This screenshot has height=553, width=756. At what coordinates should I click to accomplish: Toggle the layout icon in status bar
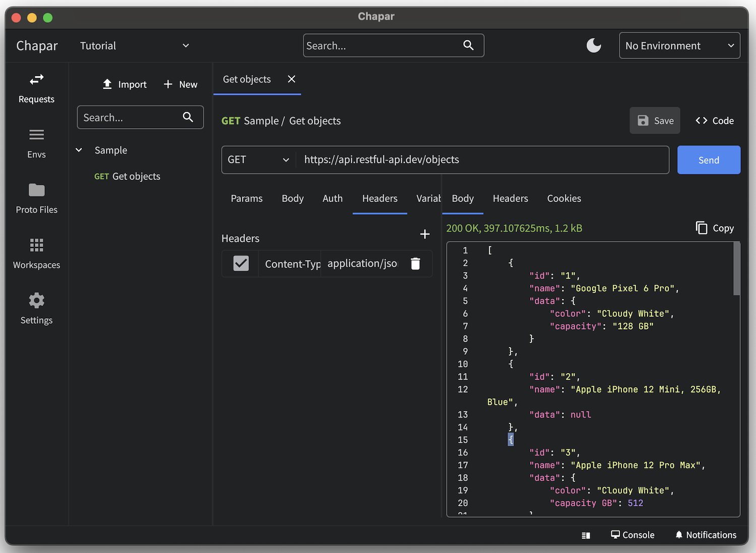click(x=586, y=535)
